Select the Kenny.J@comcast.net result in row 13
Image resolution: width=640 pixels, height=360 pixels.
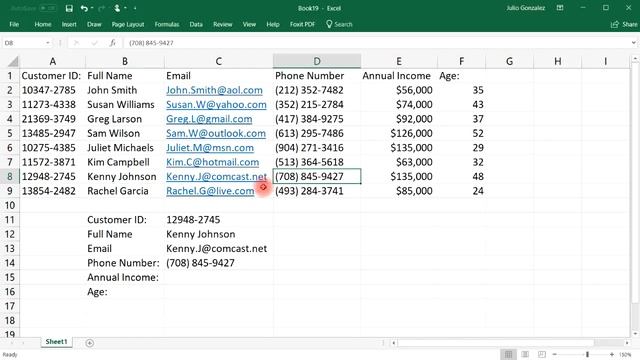(x=219, y=249)
